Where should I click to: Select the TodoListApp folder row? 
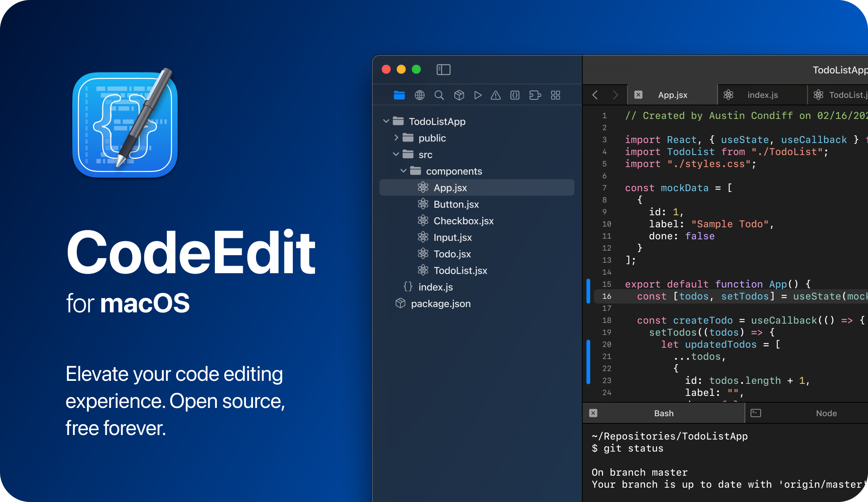[x=477, y=121]
